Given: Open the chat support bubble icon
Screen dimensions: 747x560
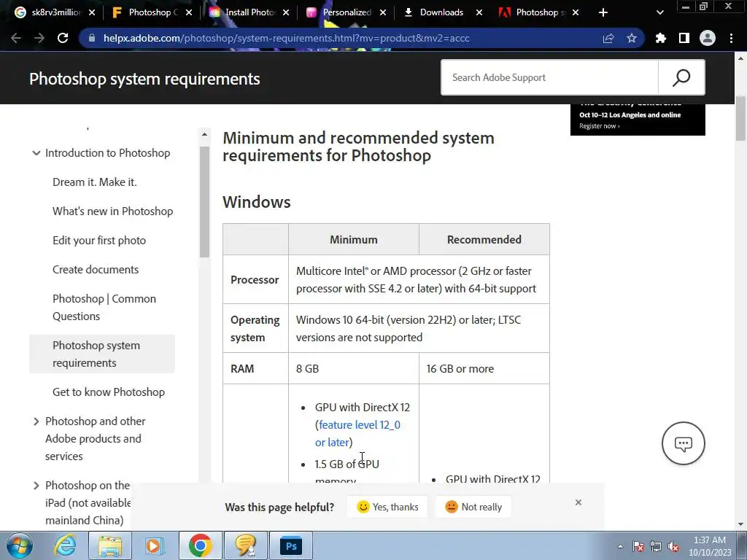Looking at the screenshot, I should click(x=683, y=443).
